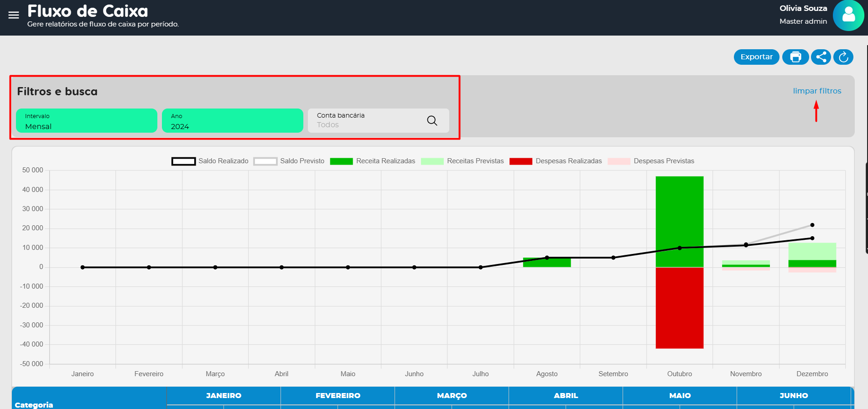Toggle Saldo Previsto legend series
Screen dimensions: 868x409
290,161
